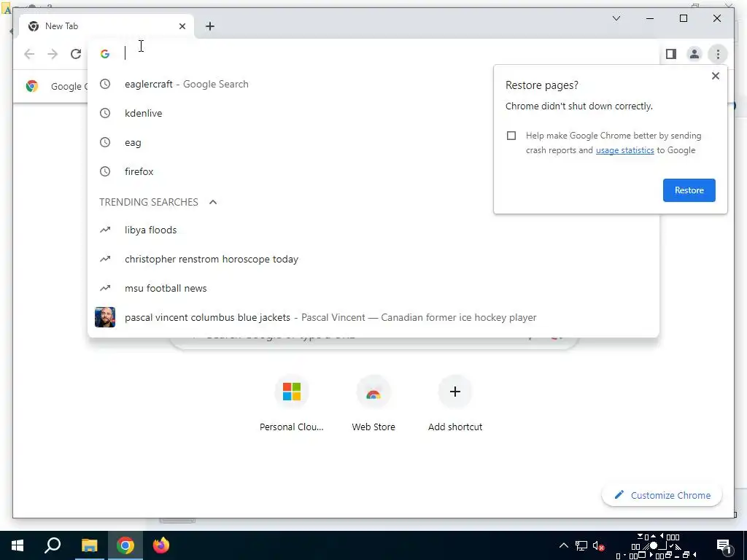Image resolution: width=747 pixels, height=560 pixels.
Task: Pick libya floods trending search
Action: (373, 230)
